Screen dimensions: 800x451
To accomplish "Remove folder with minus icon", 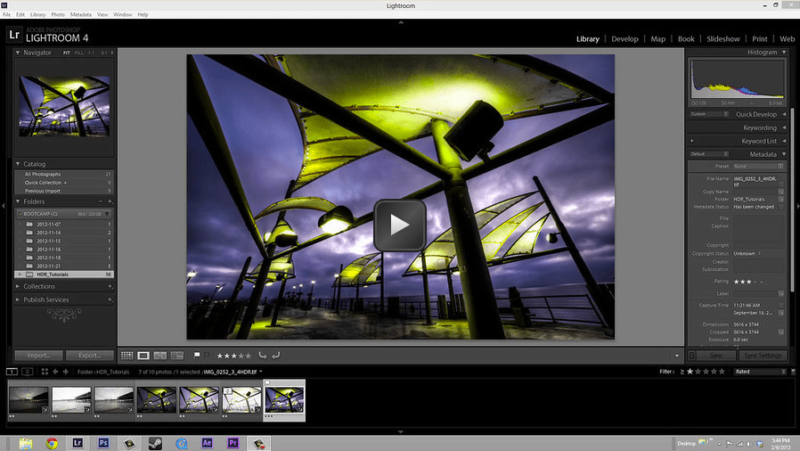I will tap(101, 202).
